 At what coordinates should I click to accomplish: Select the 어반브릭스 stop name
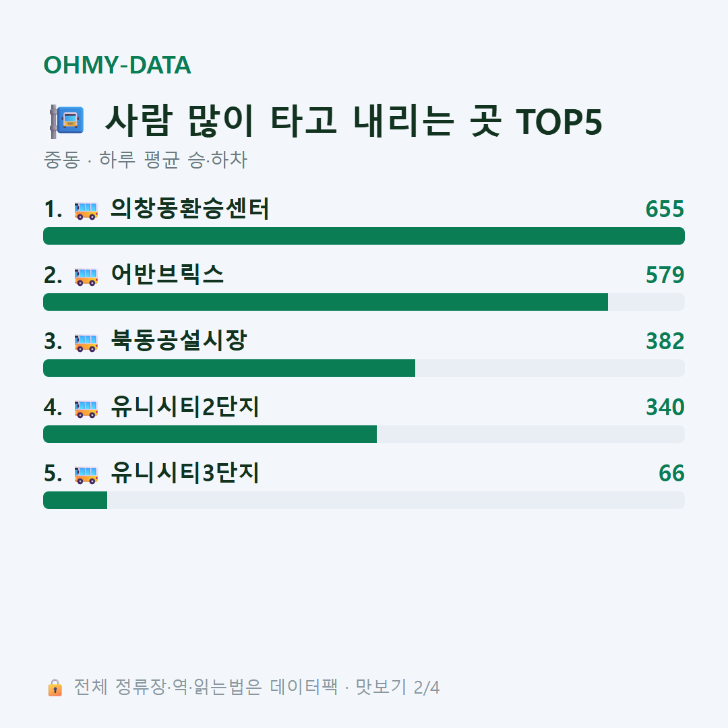pyautogui.click(x=167, y=274)
